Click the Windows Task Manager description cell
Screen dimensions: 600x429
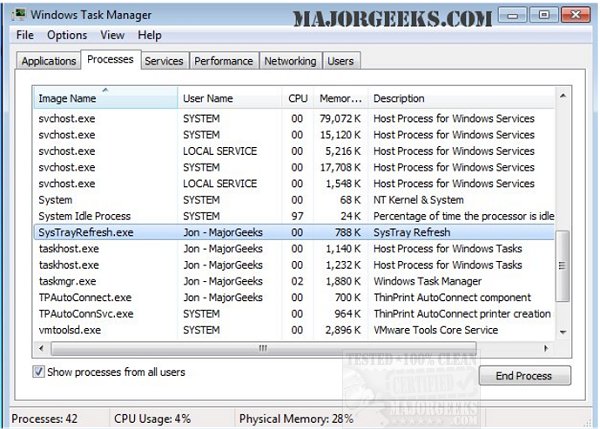tap(427, 281)
